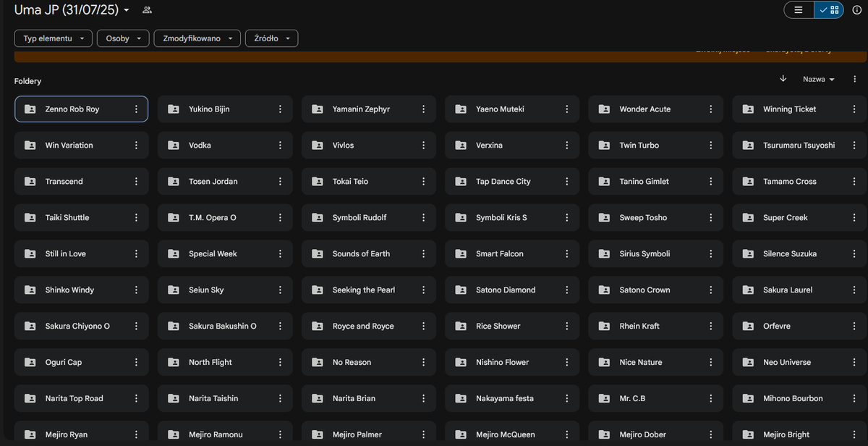868x446 pixels.
Task: Open more actions for Nice Nature
Action: (x=710, y=363)
